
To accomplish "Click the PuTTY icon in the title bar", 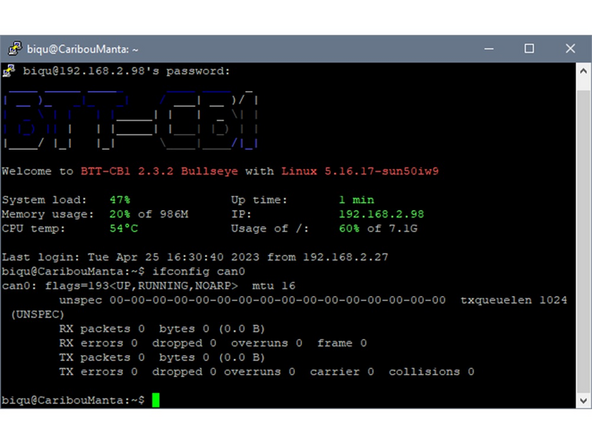I will (15, 49).
